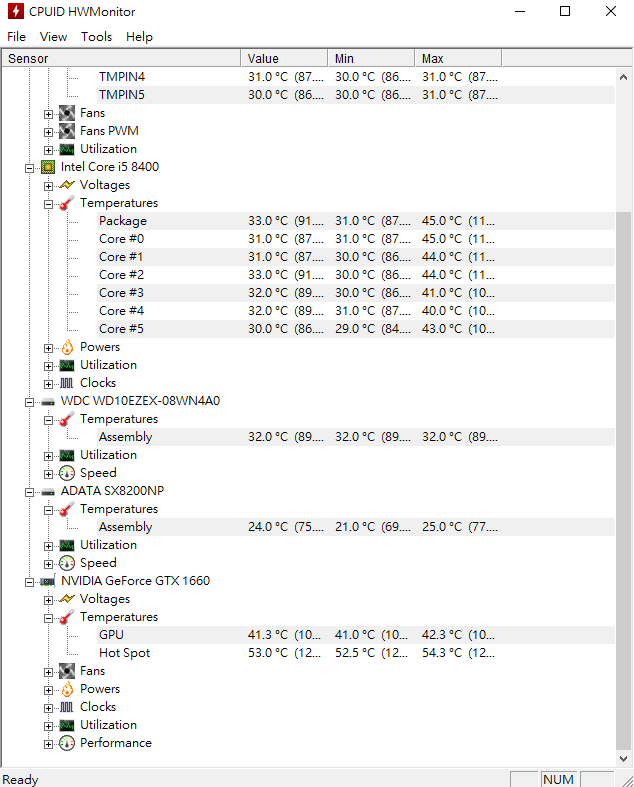
Task: Click the Max column header
Action: pos(458,58)
